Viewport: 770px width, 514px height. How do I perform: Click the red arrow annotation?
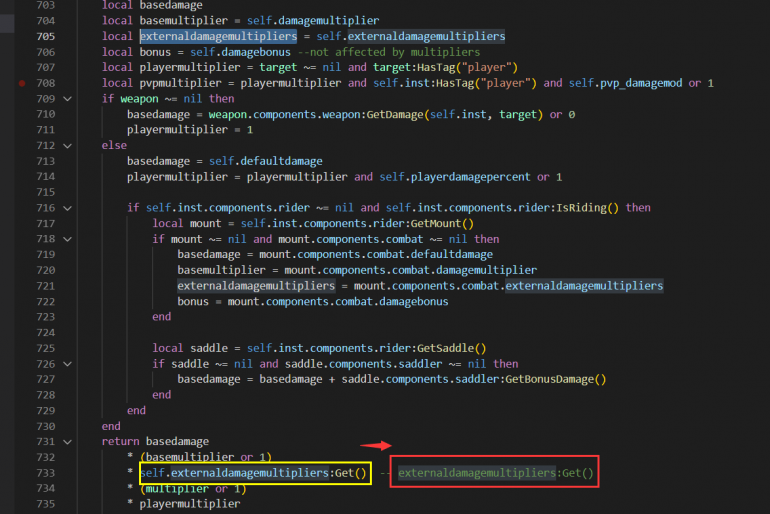click(376, 445)
